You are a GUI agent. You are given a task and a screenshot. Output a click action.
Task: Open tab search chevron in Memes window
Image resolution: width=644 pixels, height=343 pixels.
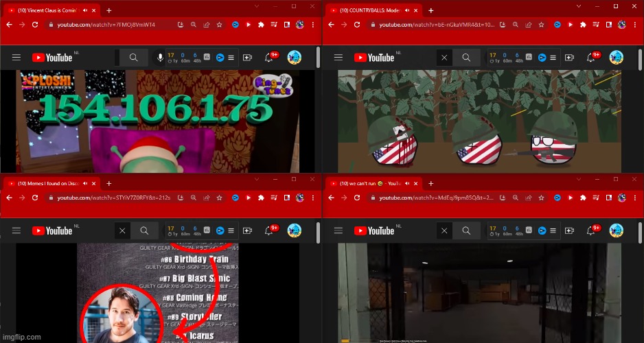(x=257, y=179)
